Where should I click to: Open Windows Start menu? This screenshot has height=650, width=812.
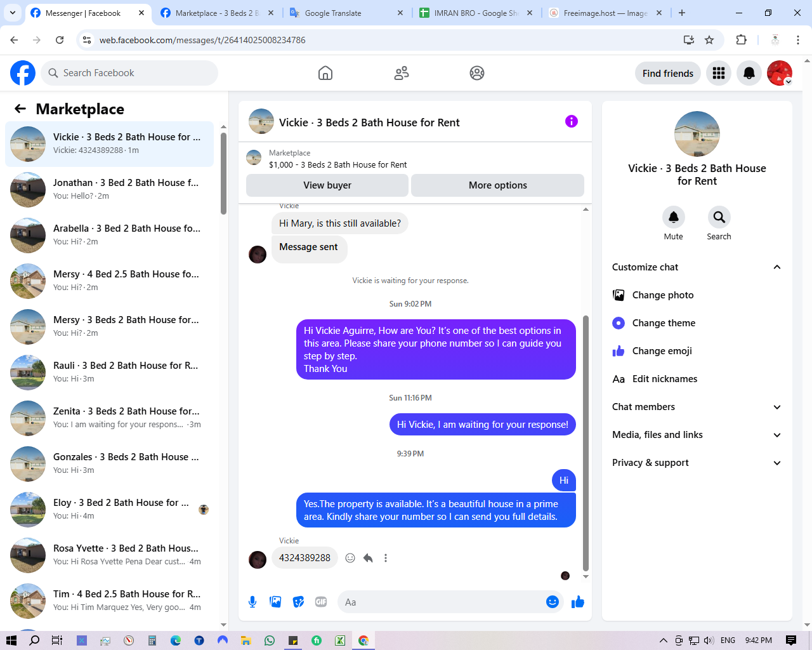[x=11, y=640]
